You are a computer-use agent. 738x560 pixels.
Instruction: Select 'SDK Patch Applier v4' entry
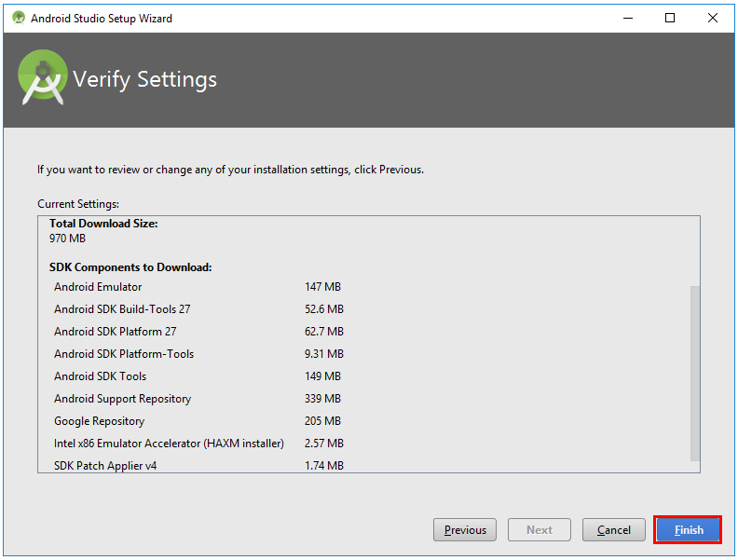coord(105,465)
